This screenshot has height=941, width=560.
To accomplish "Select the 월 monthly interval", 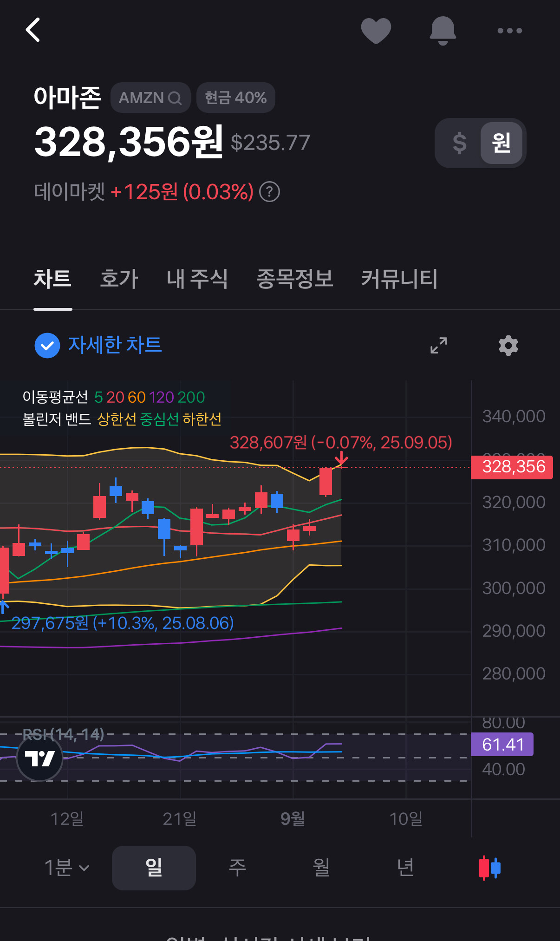I will 321,868.
